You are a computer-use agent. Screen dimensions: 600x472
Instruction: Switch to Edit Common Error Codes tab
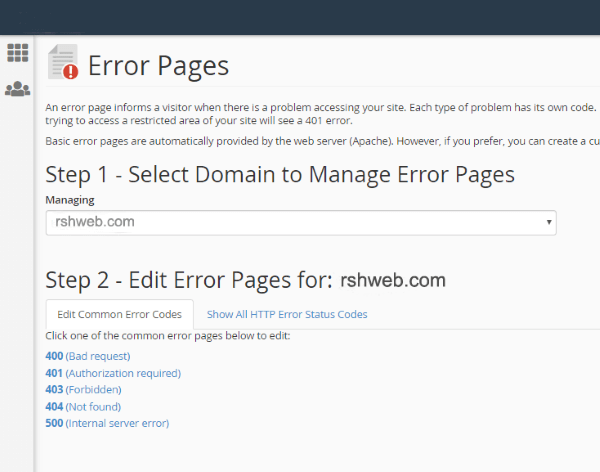click(119, 314)
